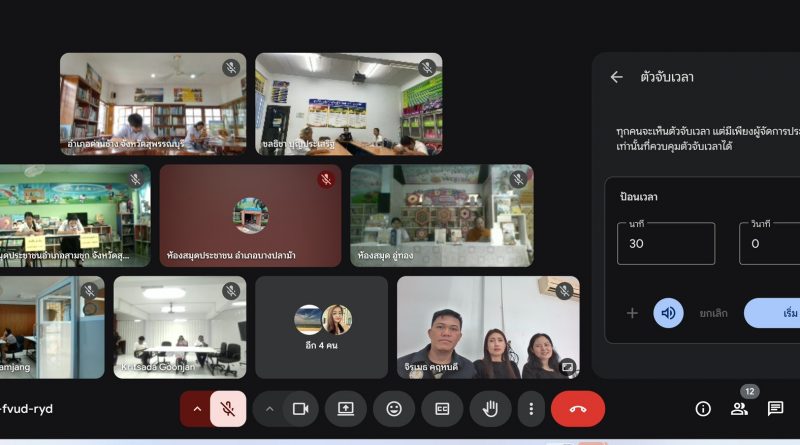Expand audio settings arrow beside microphone

point(196,408)
